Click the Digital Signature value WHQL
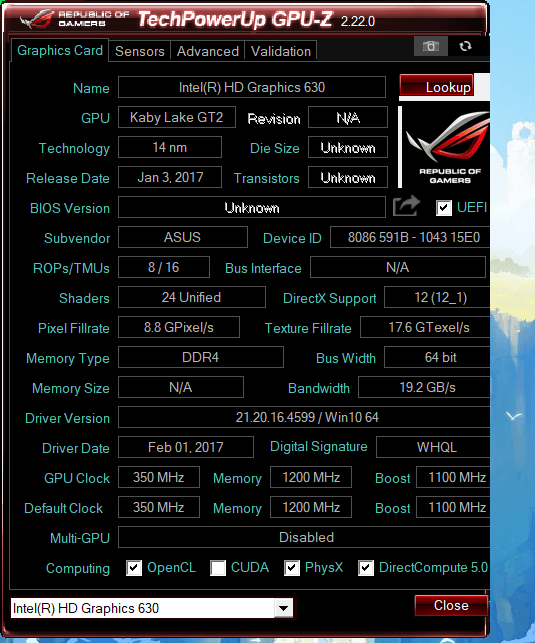Image resolution: width=535 pixels, height=643 pixels. [433, 447]
